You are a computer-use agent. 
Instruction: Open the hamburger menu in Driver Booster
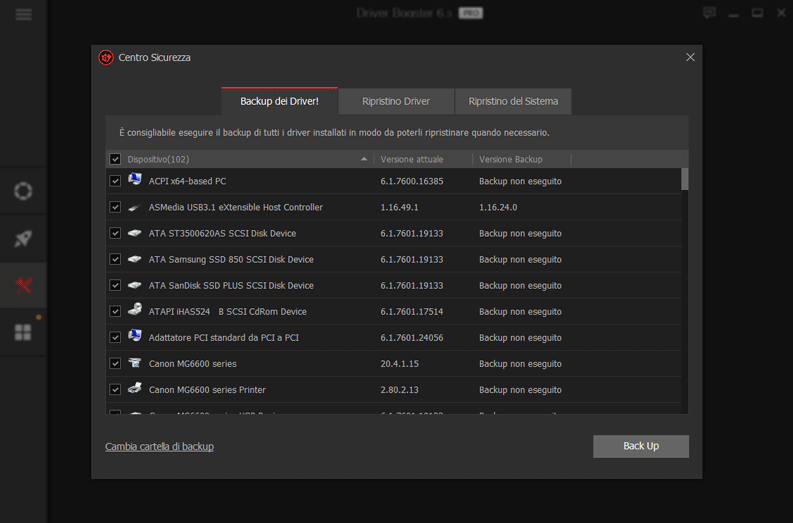[23, 14]
